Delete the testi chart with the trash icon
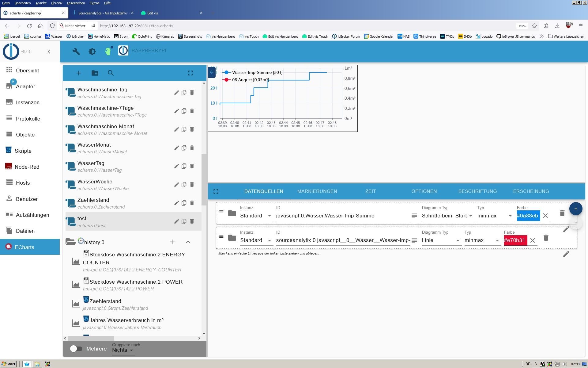This screenshot has height=368, width=588. [192, 221]
